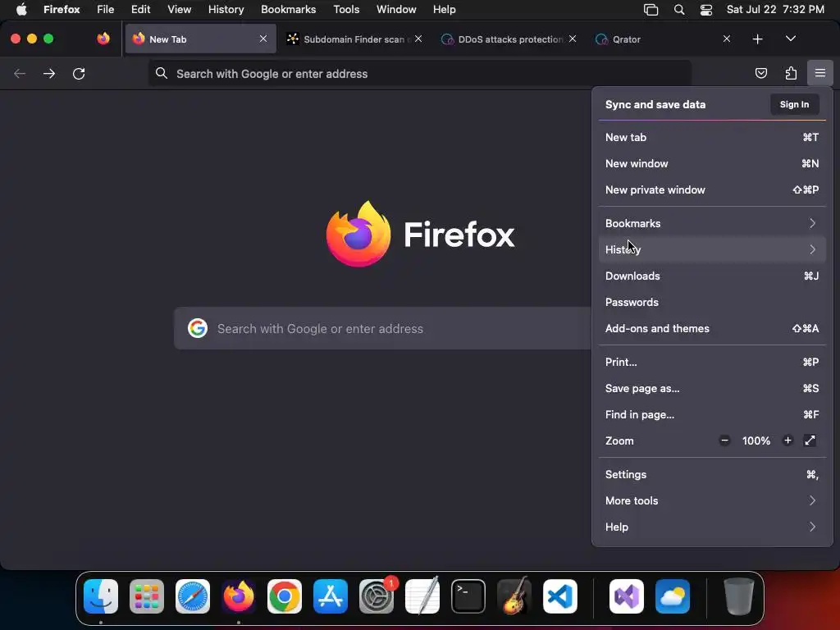This screenshot has height=630, width=840.
Task: Go forward using the forward arrow
Action: click(49, 73)
